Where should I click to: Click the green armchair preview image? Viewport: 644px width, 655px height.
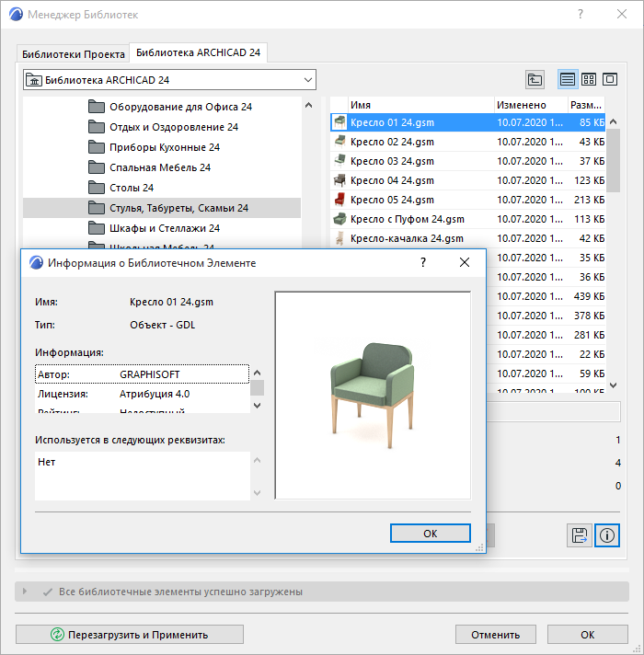tap(373, 396)
